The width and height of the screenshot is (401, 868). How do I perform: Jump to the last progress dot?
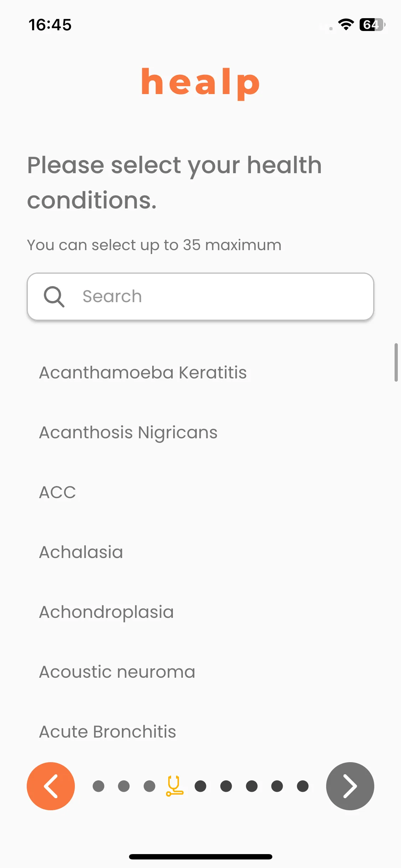click(x=303, y=786)
